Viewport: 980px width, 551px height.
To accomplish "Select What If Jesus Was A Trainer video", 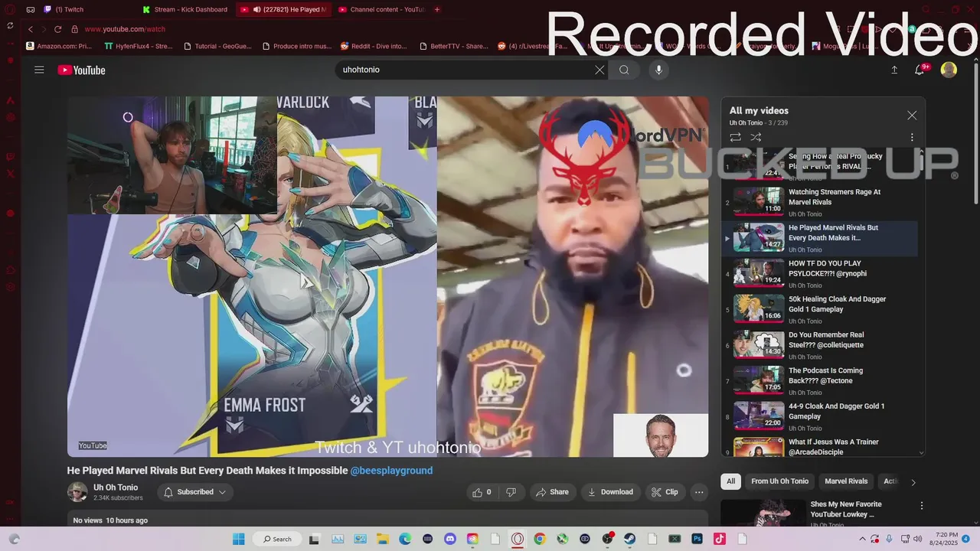I will click(x=819, y=447).
